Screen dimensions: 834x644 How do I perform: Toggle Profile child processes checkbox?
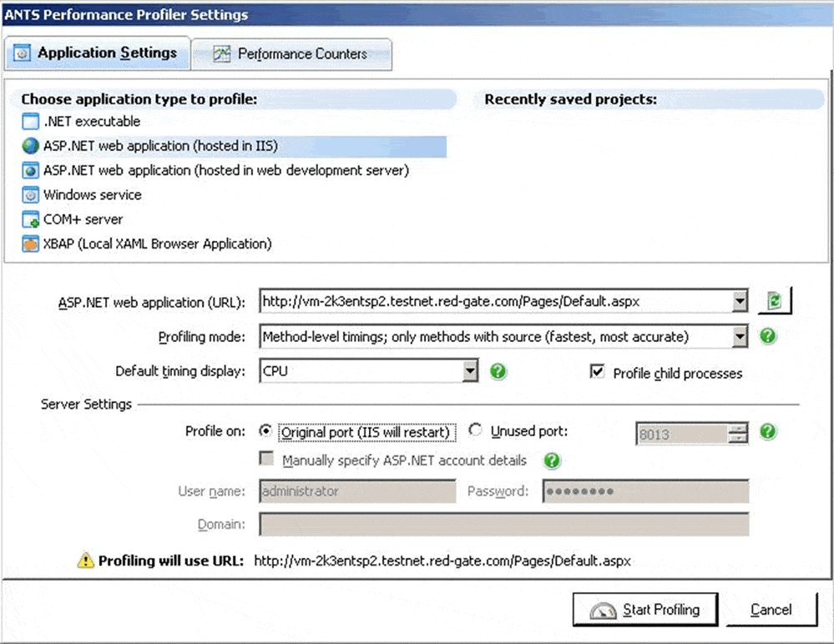[x=597, y=371]
